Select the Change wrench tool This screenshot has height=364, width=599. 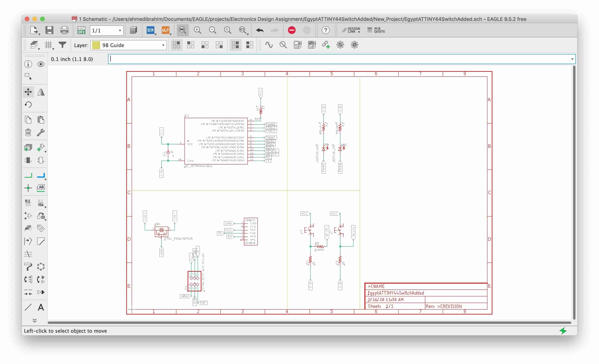coord(41,133)
